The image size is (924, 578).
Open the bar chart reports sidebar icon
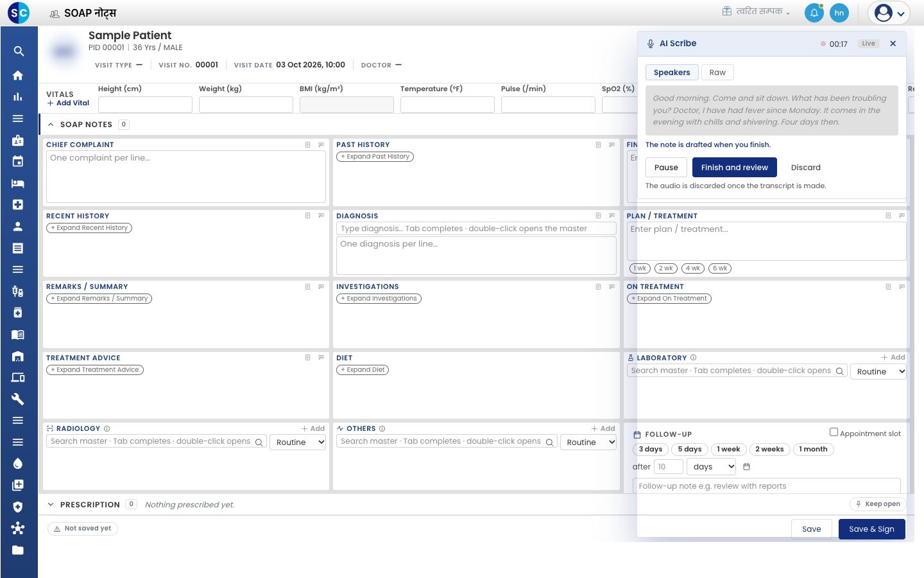(x=18, y=97)
